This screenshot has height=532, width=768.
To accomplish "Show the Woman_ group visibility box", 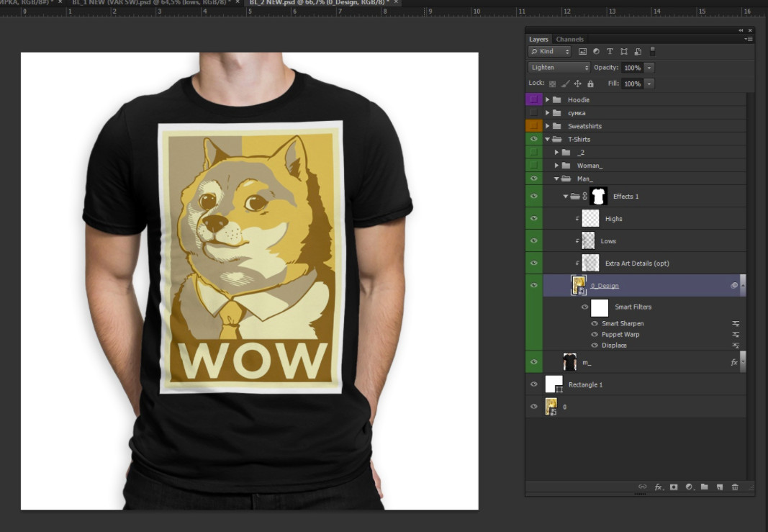I will click(534, 165).
